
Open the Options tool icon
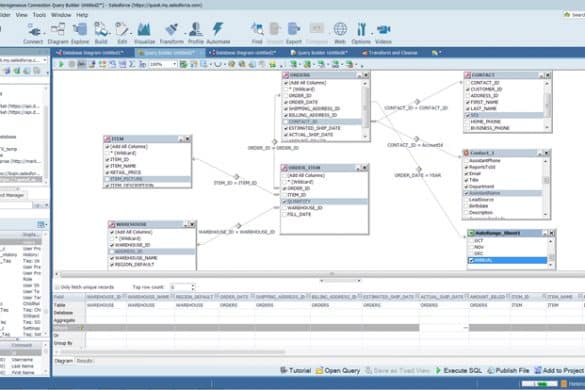[361, 34]
